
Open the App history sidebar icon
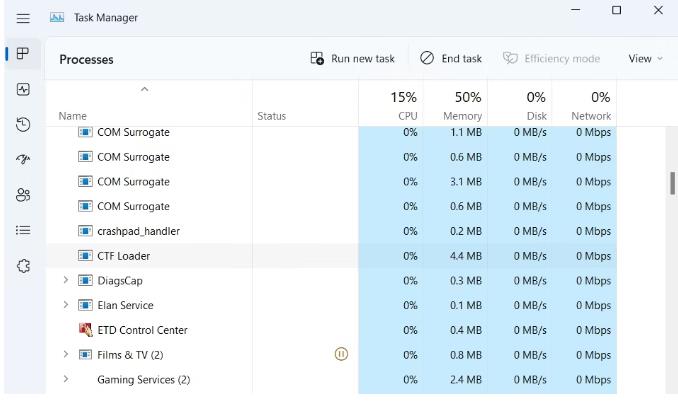click(23, 124)
